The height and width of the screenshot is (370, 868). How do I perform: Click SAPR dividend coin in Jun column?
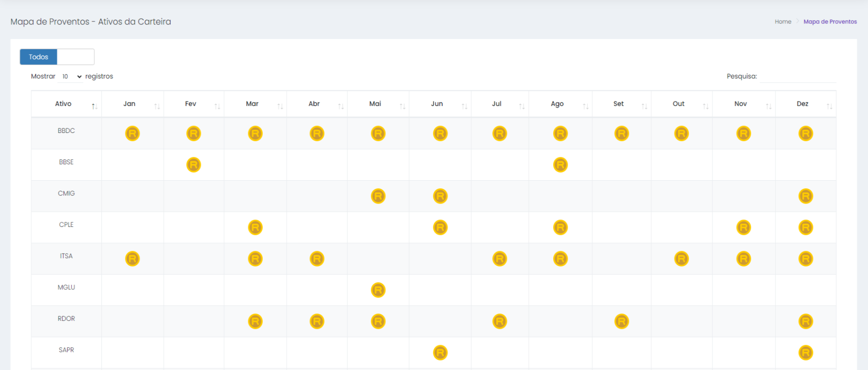tap(440, 353)
